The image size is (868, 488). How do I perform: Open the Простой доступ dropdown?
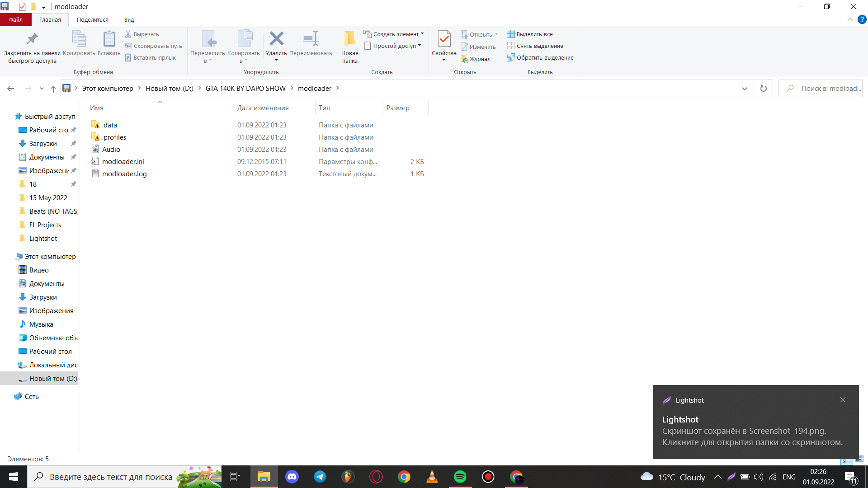pyautogui.click(x=392, y=46)
